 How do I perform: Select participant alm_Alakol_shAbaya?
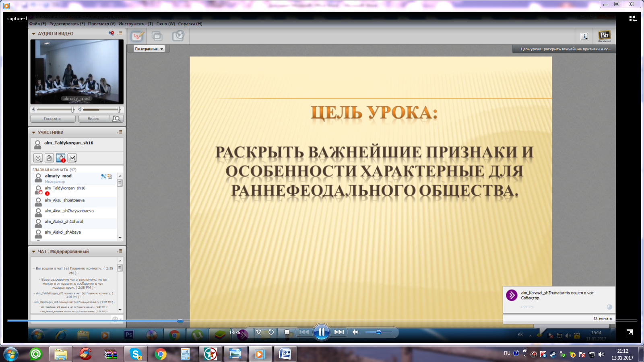[x=74, y=233]
